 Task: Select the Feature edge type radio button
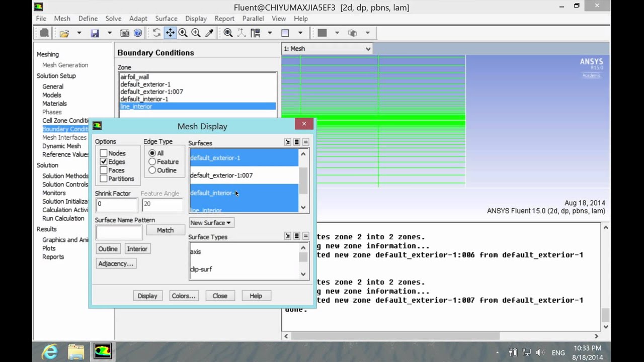pos(152,161)
